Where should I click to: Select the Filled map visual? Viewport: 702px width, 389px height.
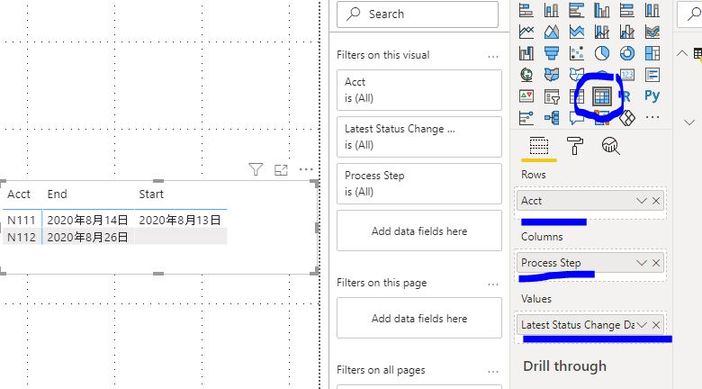[x=551, y=74]
